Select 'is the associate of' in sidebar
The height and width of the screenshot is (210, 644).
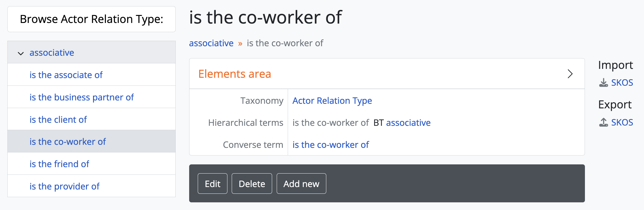coord(66,75)
